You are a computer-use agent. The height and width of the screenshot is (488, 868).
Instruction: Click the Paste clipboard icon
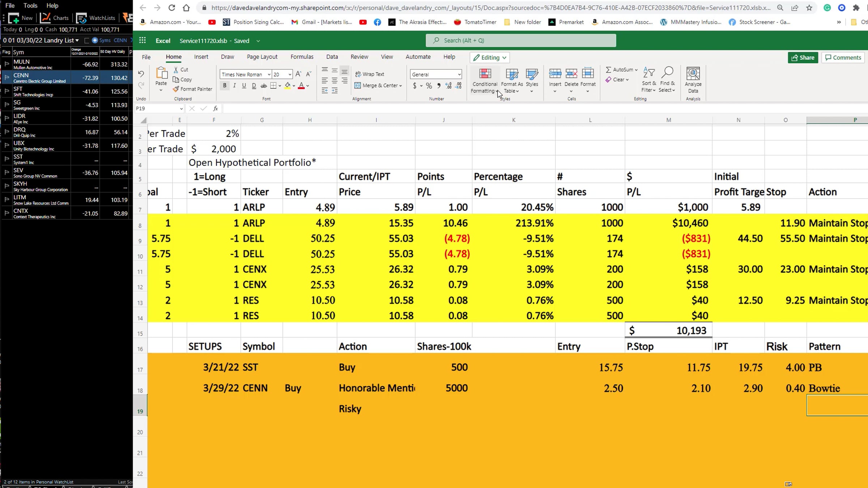[x=161, y=73]
